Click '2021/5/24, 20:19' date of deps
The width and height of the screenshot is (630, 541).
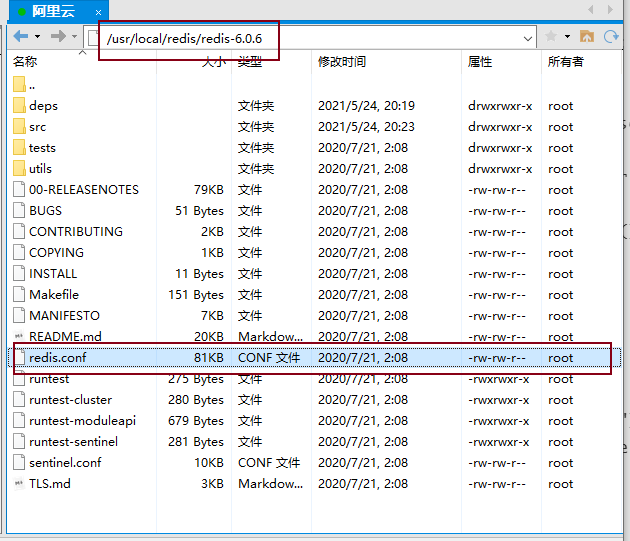[x=366, y=106]
